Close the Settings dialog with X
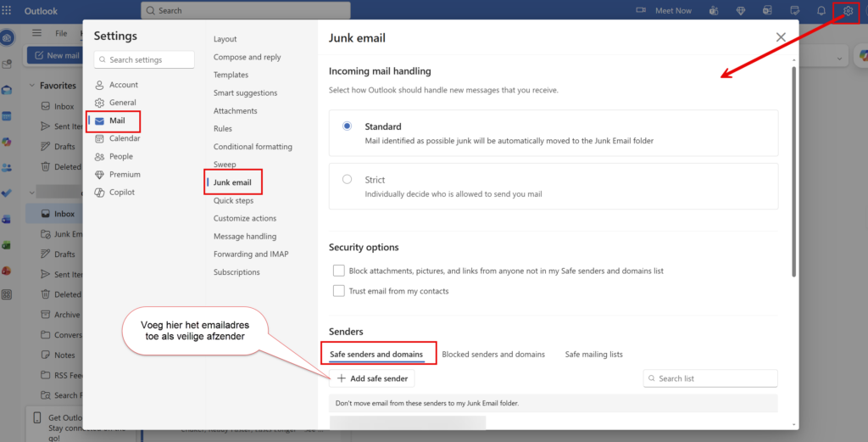Image resolution: width=868 pixels, height=442 pixels. (781, 37)
